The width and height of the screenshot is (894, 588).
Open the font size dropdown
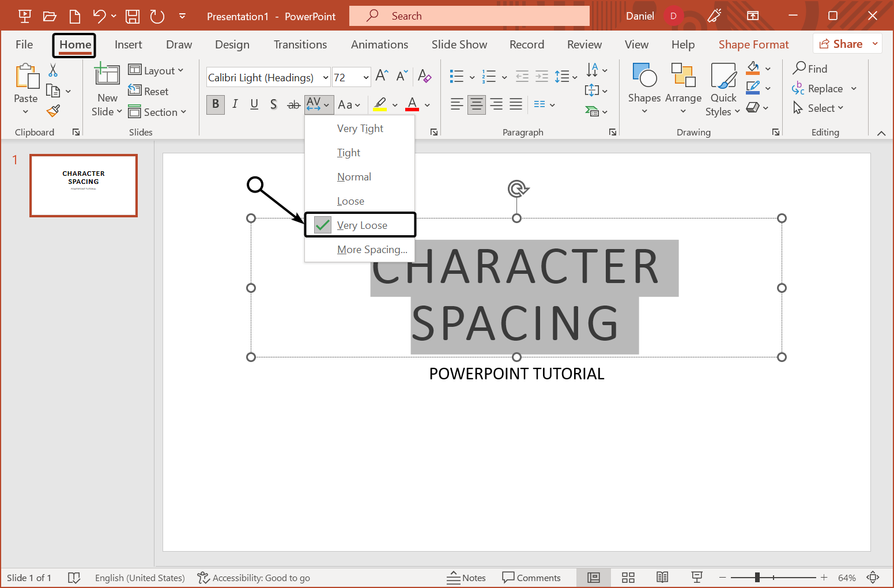point(367,77)
